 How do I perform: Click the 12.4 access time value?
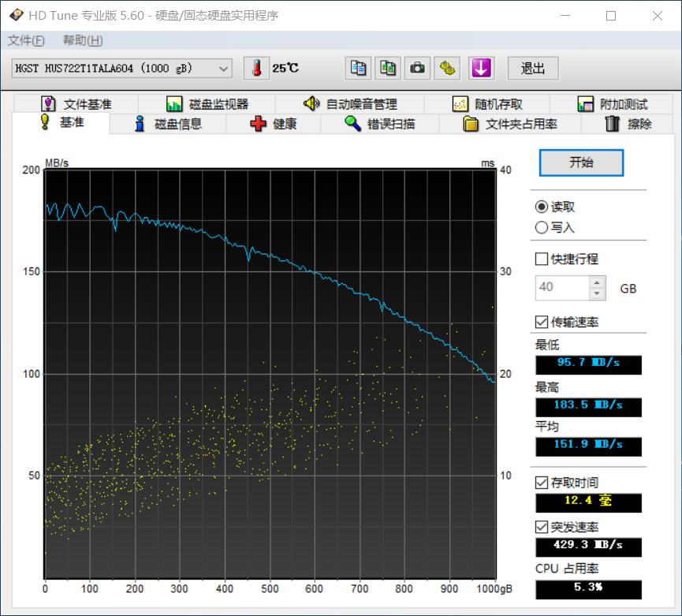coord(588,502)
